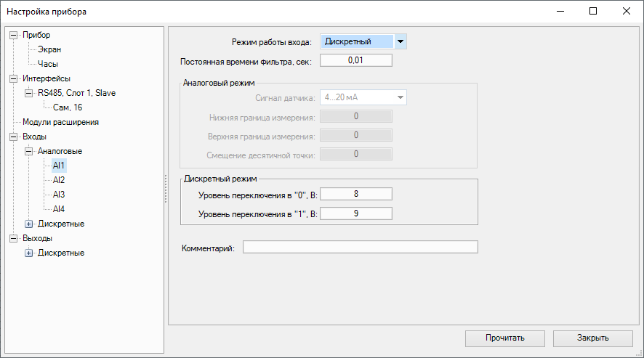Image resolution: width=644 pixels, height=358 pixels.
Task: Select Часы in the tree
Action: (48, 64)
